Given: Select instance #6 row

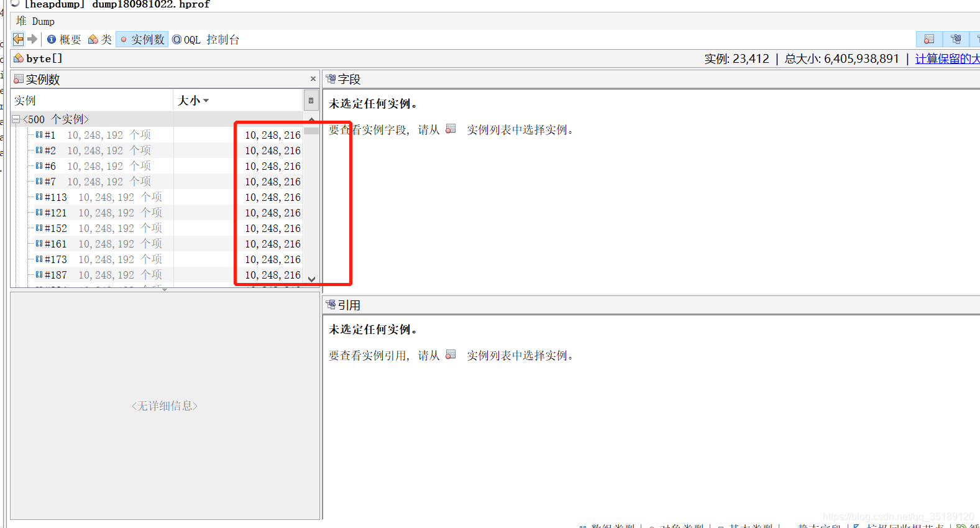Looking at the screenshot, I should [157, 166].
